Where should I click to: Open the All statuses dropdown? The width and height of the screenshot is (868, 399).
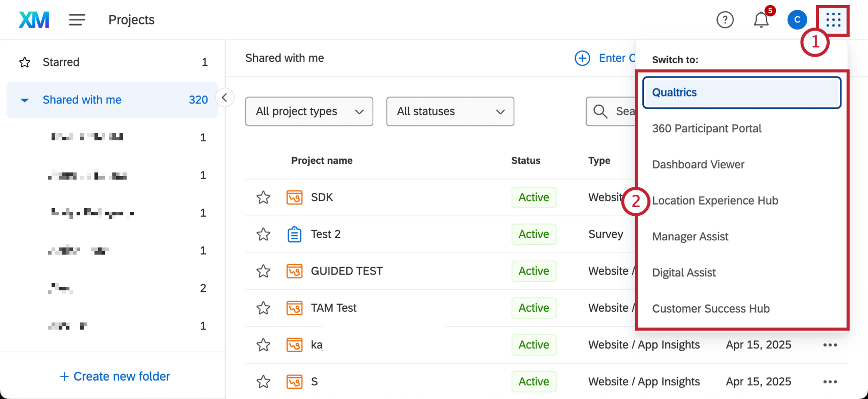click(x=450, y=111)
